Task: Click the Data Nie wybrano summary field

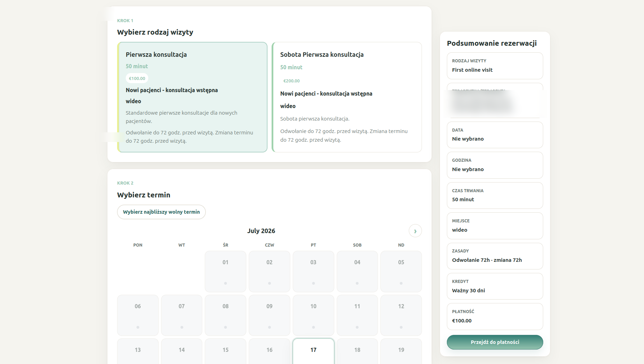Action: tap(495, 135)
